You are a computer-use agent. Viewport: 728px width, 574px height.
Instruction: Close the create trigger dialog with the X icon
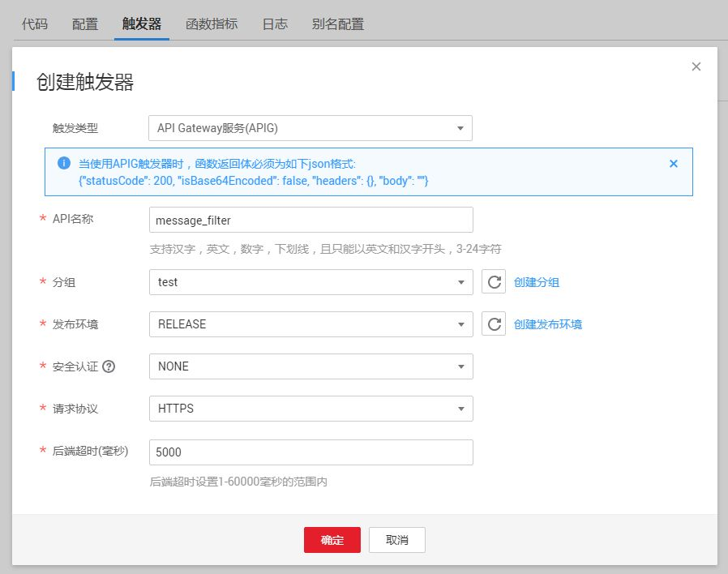point(696,66)
